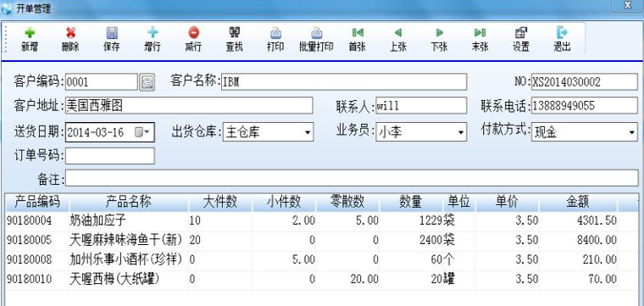Click the 联系人 field containing will
Image resolution: width=644 pixels, height=306 pixels.
pos(421,106)
